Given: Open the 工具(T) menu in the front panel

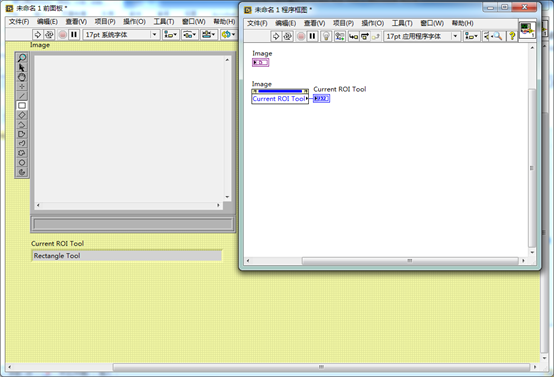Looking at the screenshot, I should [x=164, y=22].
